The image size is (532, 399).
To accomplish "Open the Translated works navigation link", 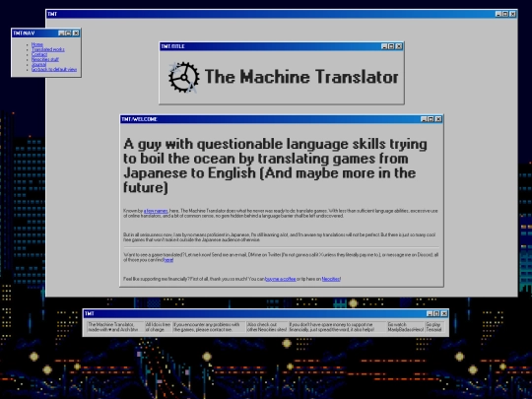I will coord(48,49).
